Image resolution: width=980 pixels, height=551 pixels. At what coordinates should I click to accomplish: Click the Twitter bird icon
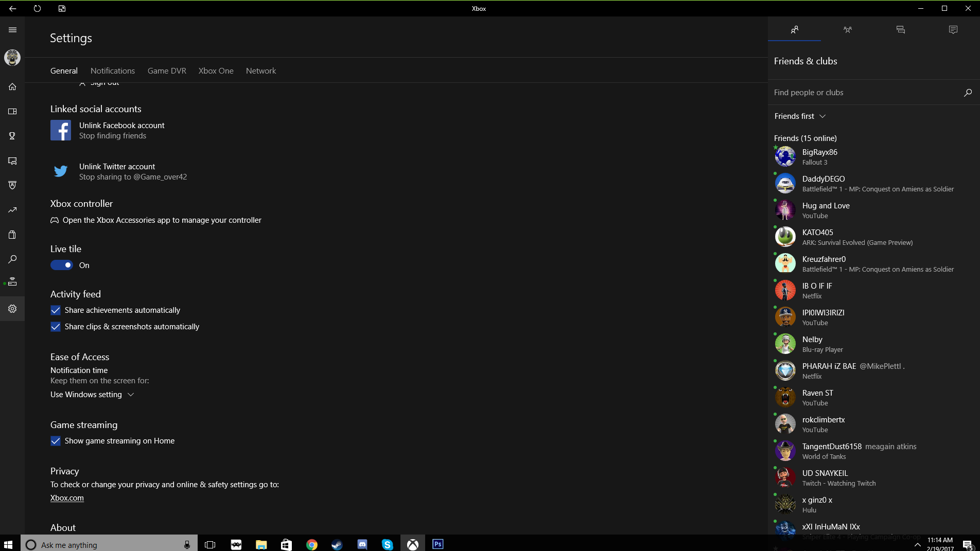(x=61, y=171)
